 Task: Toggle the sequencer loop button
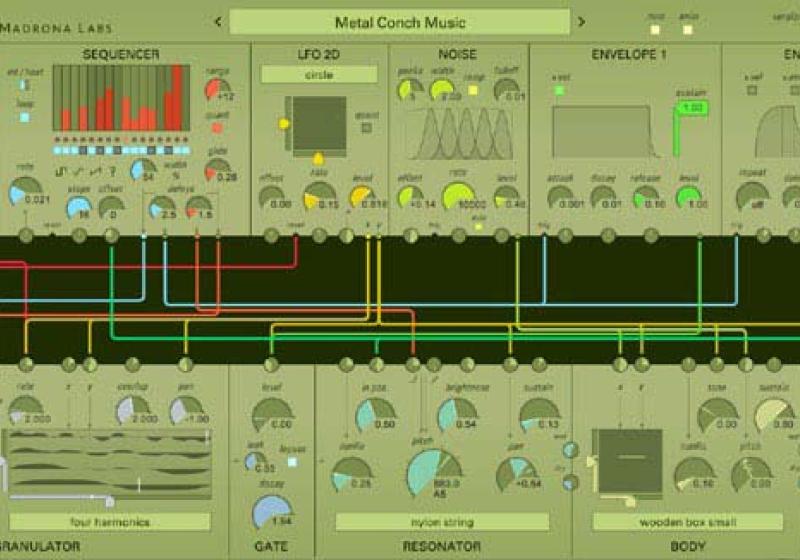pyautogui.click(x=24, y=117)
